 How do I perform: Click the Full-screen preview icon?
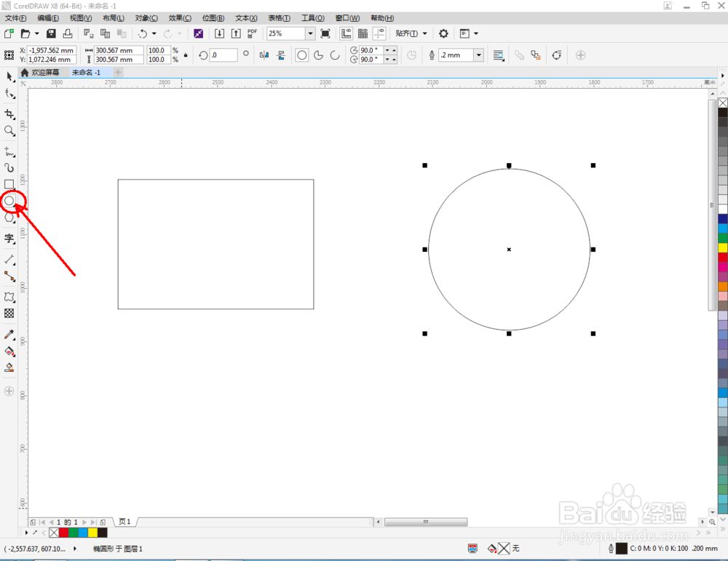tap(325, 33)
